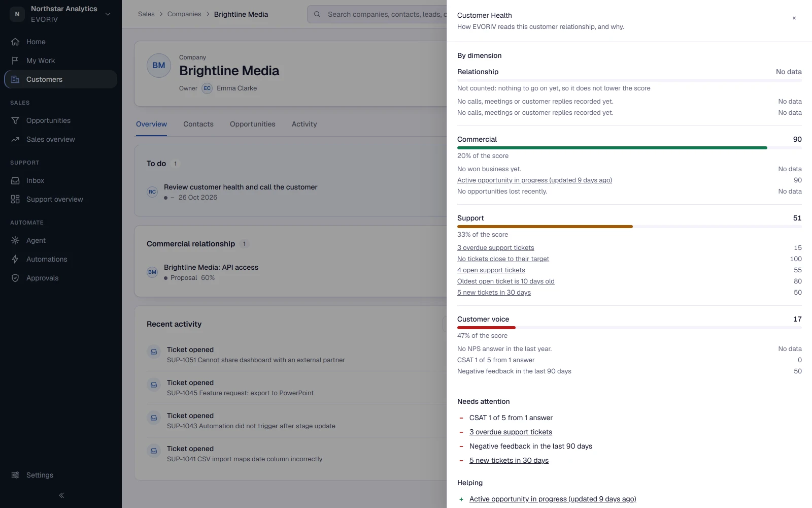Click the Support score progress bar
The height and width of the screenshot is (508, 812).
point(629,227)
